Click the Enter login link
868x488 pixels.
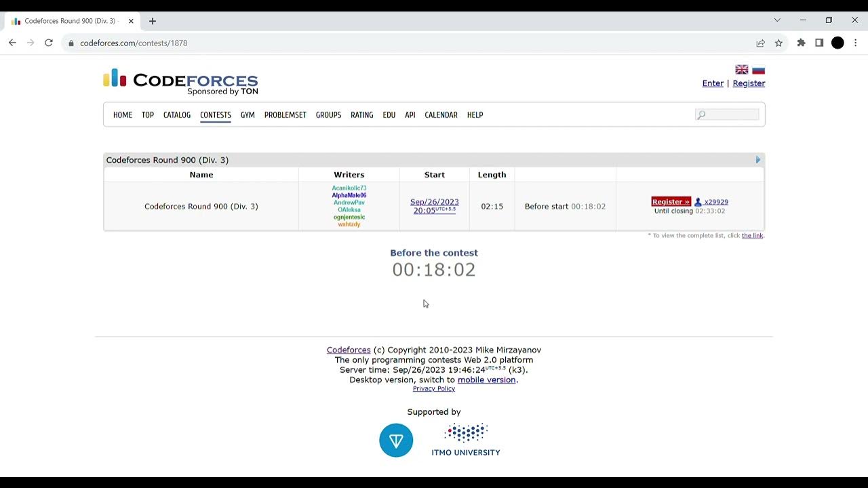click(x=713, y=83)
